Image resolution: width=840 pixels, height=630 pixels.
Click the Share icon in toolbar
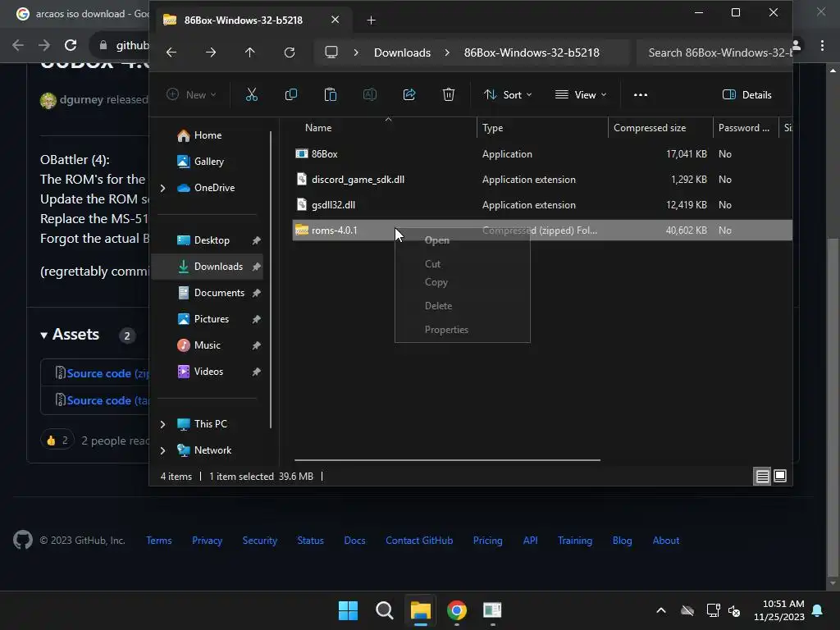pyautogui.click(x=409, y=95)
